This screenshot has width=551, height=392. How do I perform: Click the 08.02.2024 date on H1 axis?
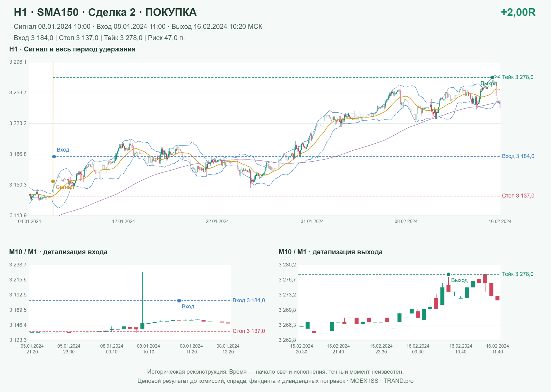point(406,221)
